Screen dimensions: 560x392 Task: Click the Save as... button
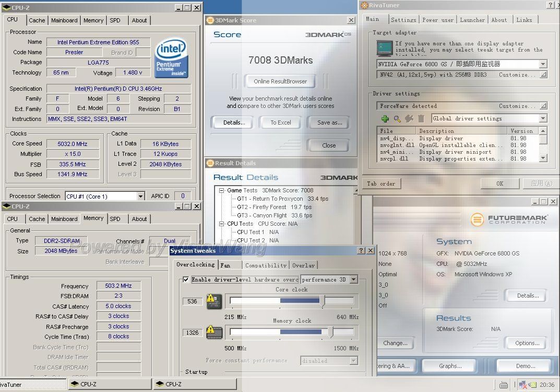(x=330, y=123)
